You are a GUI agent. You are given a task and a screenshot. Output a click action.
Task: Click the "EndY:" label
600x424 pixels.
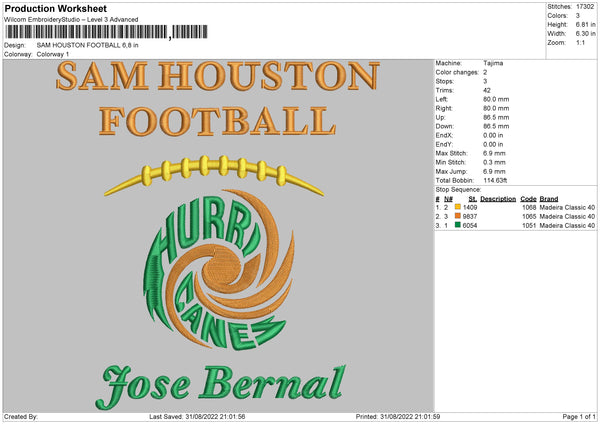[x=444, y=144]
